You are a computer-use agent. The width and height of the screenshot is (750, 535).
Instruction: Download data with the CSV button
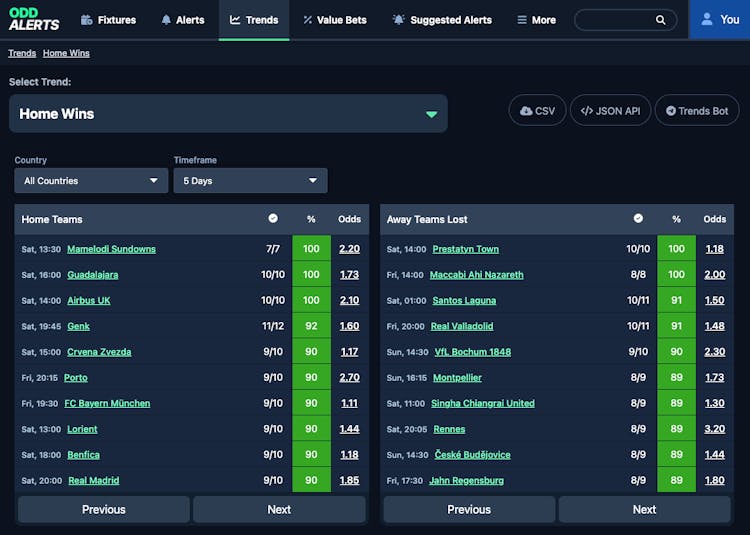pos(538,111)
